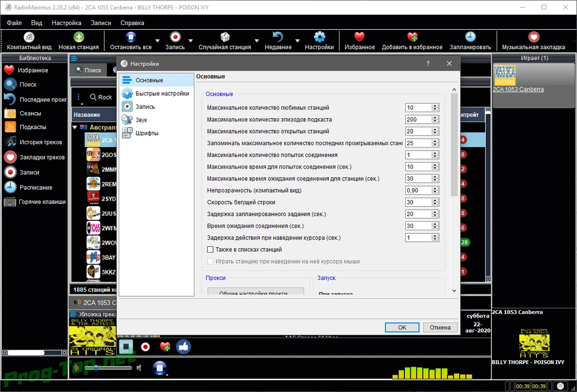Add a station with Новая станция
Image resolution: width=577 pixels, height=392 pixels.
78,37
